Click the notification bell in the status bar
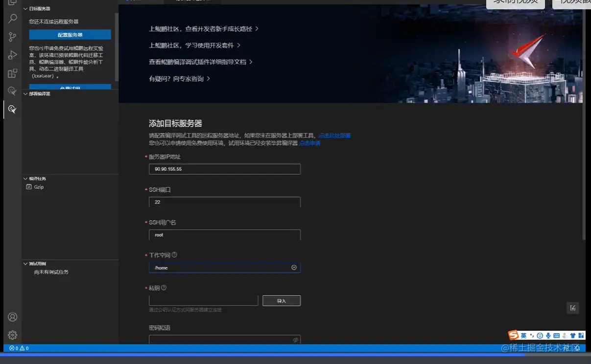Viewport: 591px width, 364px height. click(577, 348)
